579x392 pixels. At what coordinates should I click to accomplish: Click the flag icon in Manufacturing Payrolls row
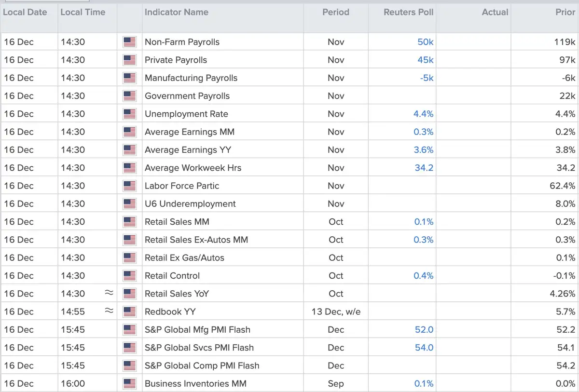(x=129, y=78)
